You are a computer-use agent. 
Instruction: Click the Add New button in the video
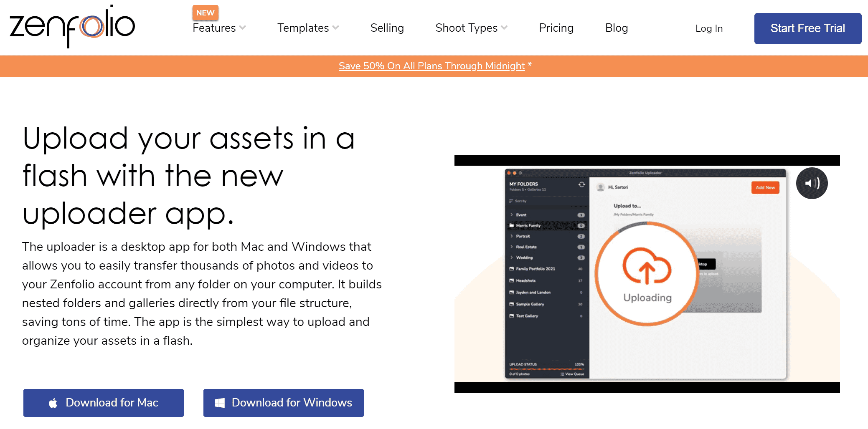click(x=765, y=187)
